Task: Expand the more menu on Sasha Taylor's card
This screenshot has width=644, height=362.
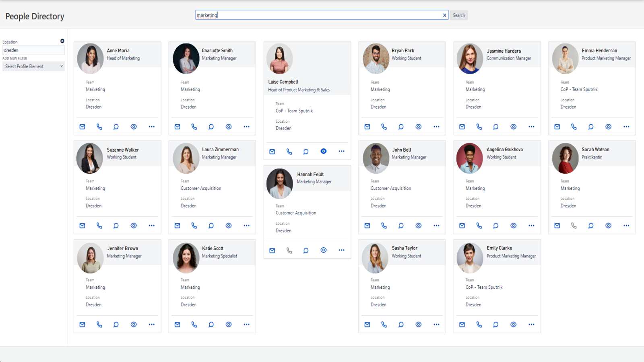Action: click(436, 325)
